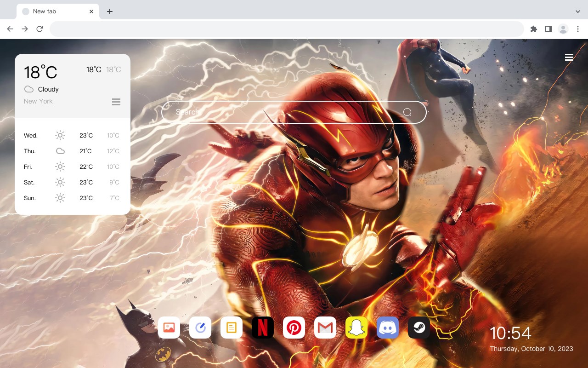This screenshot has height=368, width=588.
Task: Click the Cloudy condition text
Action: pyautogui.click(x=48, y=89)
